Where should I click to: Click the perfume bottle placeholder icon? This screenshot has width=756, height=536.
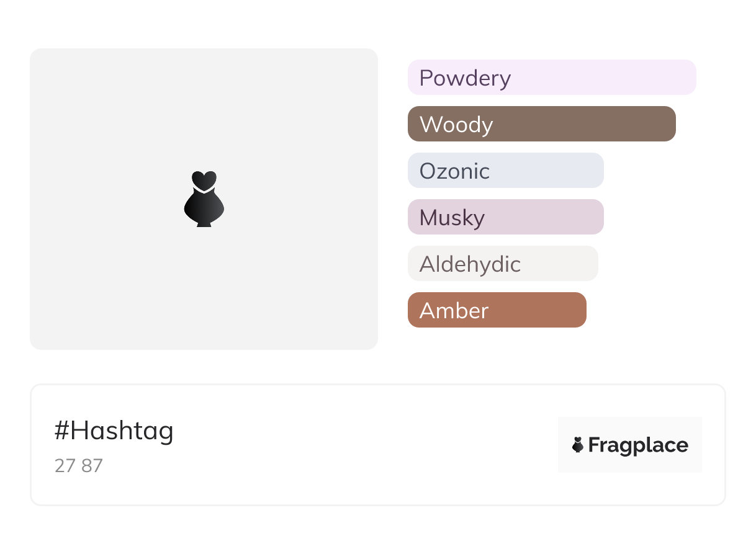204,199
